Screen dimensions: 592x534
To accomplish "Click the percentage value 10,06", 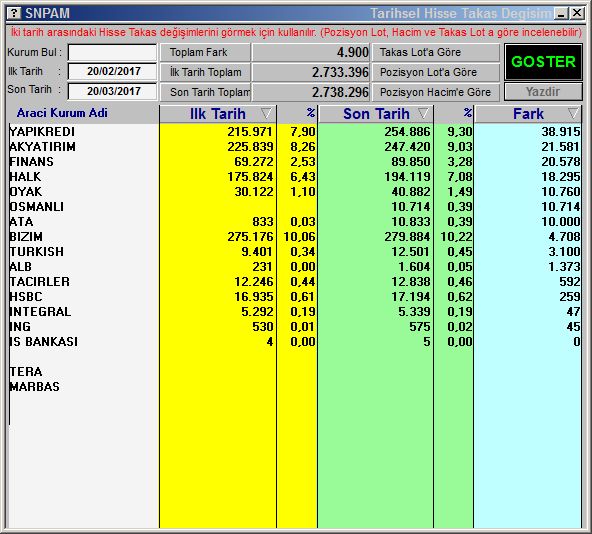I will tap(299, 237).
